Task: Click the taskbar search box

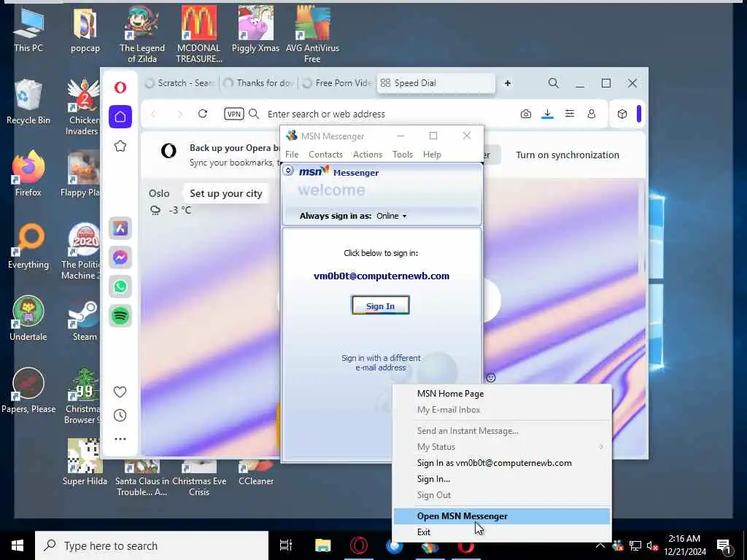Action: (x=152, y=545)
